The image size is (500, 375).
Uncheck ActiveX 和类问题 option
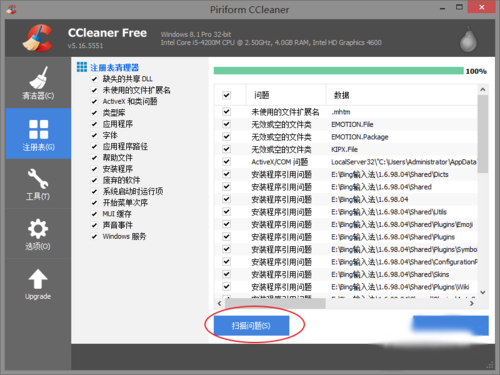(x=94, y=102)
